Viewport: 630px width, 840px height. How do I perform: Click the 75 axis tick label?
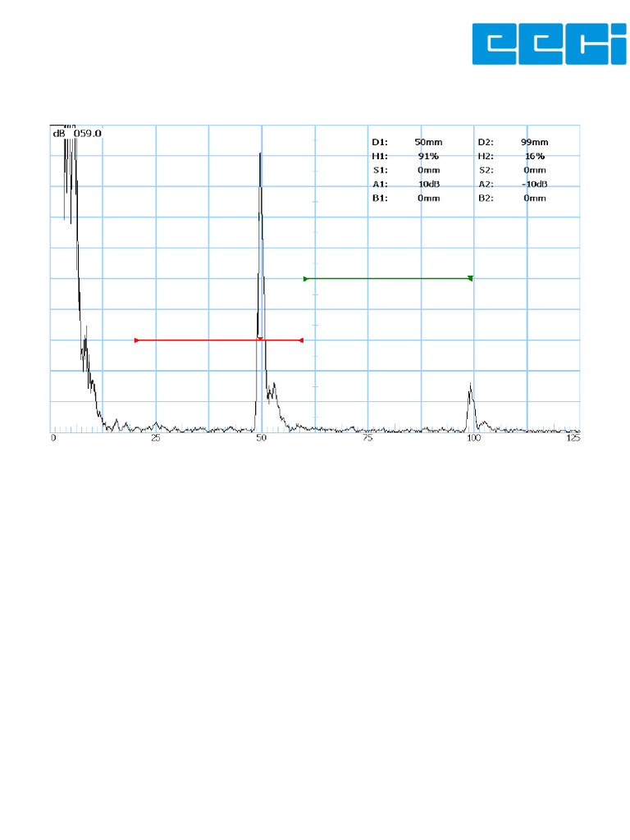pos(367,438)
